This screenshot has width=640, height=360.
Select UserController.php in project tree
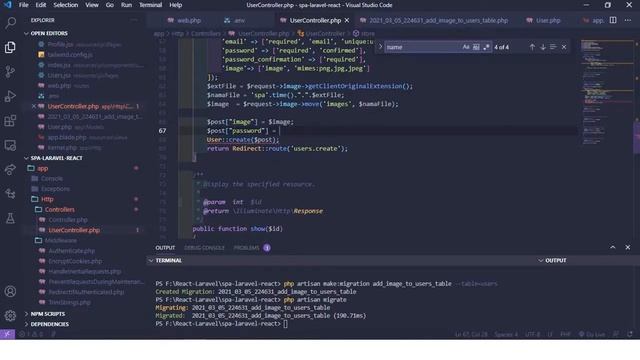(74, 230)
